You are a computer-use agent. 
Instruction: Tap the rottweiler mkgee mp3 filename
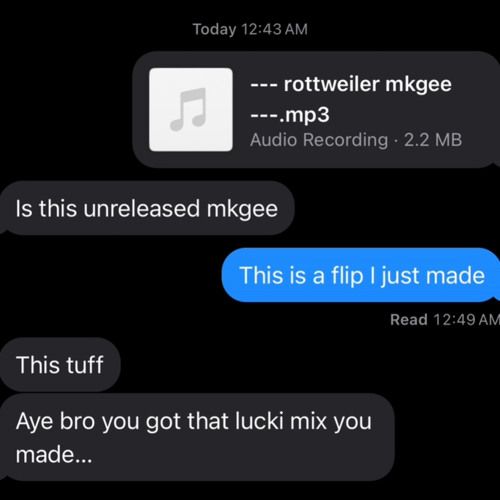pos(351,99)
